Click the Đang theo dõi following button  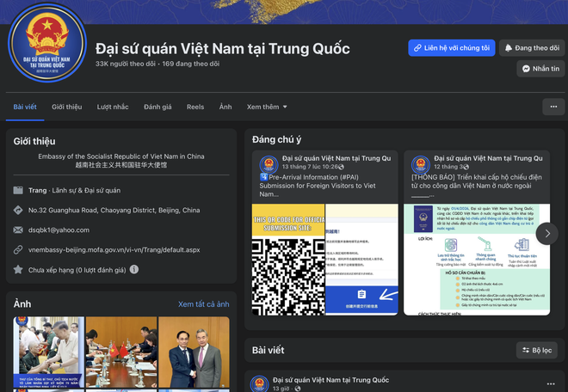[x=532, y=48]
